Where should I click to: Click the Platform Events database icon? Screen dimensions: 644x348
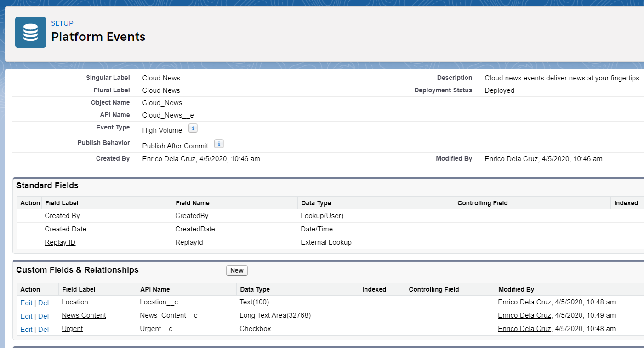[30, 33]
